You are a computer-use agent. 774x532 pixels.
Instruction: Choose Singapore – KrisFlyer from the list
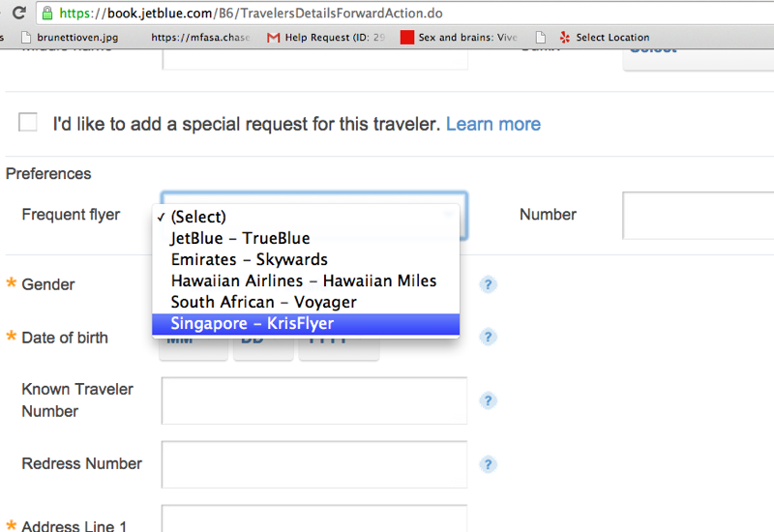(x=306, y=324)
